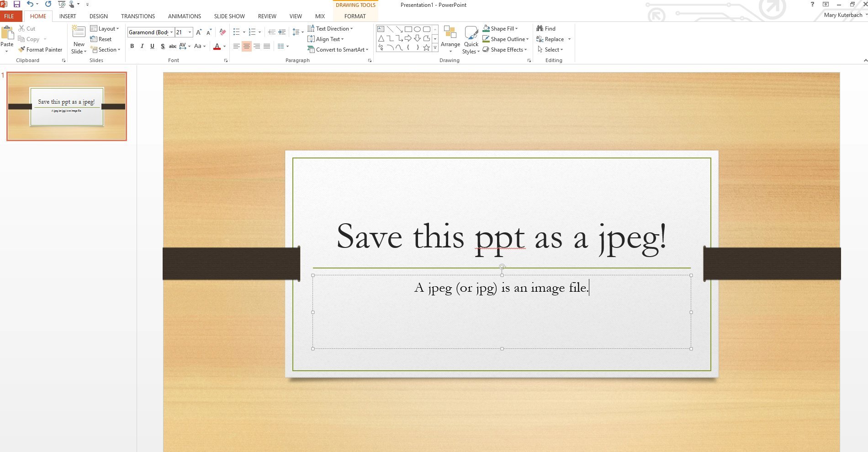Expand the Shape Fill dropdown

tap(516, 29)
